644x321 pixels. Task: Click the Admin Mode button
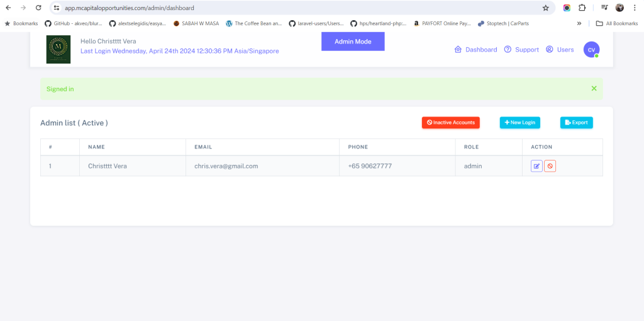coord(353,42)
